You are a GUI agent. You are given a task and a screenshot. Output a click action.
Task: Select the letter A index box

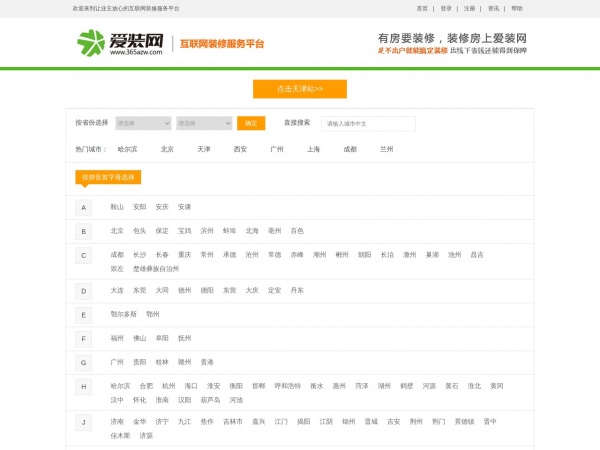click(x=84, y=207)
